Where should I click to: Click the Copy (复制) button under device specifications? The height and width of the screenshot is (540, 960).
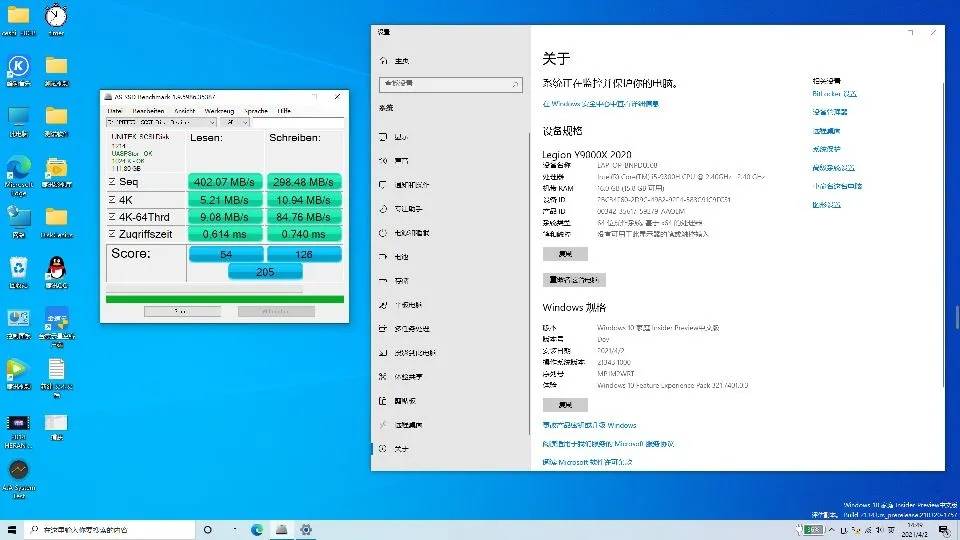565,253
